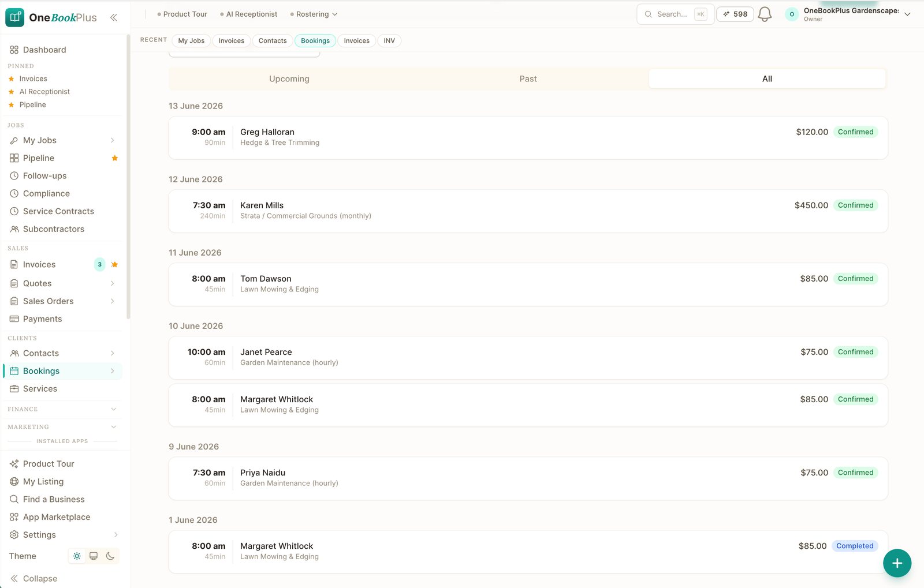This screenshot has height=588, width=924.
Task: Expand the Settings submenu chevron
Action: click(115, 535)
